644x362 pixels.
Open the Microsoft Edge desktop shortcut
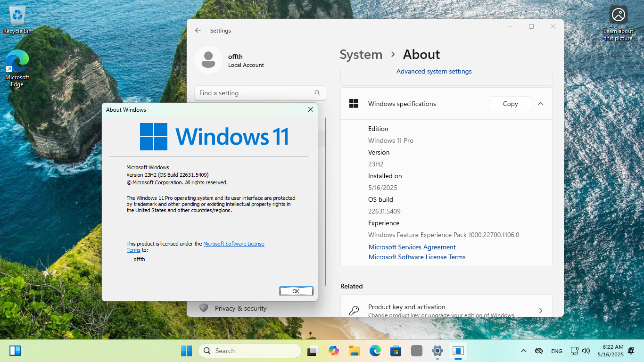pyautogui.click(x=17, y=68)
